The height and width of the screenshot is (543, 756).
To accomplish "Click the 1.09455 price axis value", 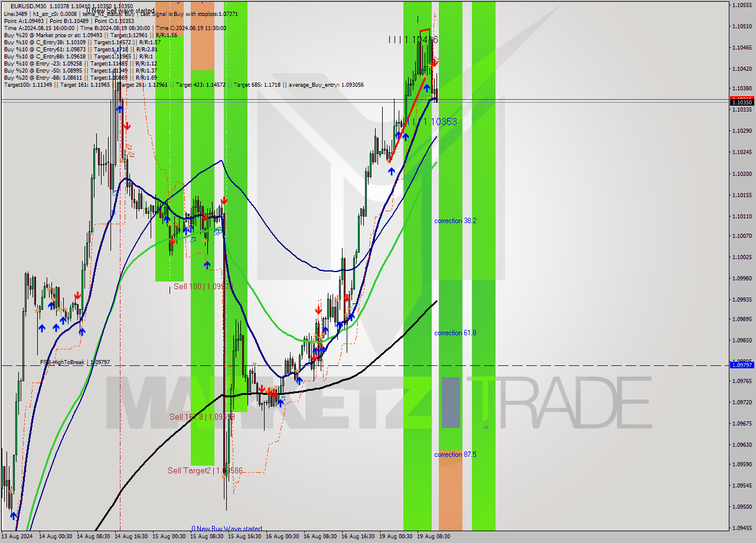I will point(742,528).
